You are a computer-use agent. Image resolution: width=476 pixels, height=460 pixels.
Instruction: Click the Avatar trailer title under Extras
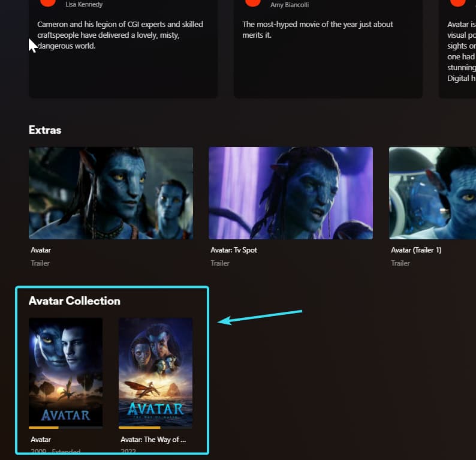(41, 250)
